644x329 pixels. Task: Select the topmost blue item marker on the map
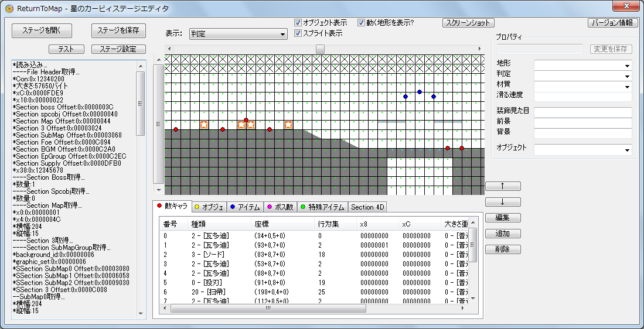pos(420,92)
